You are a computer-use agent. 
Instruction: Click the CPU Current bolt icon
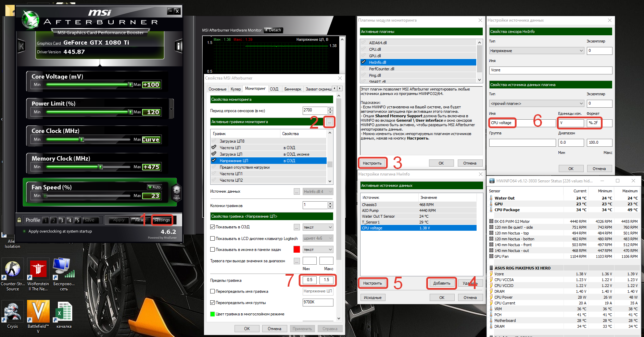tap(491, 303)
